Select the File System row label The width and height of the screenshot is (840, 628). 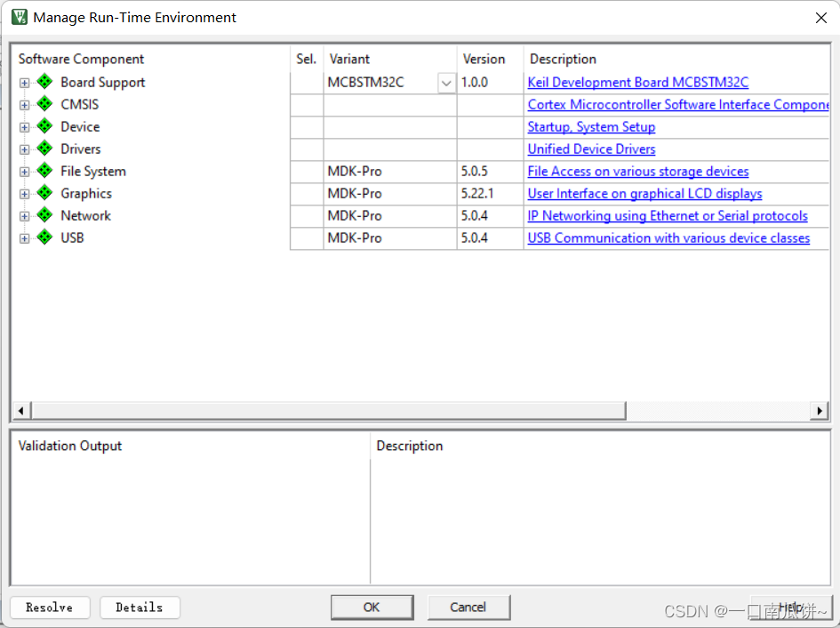point(93,171)
